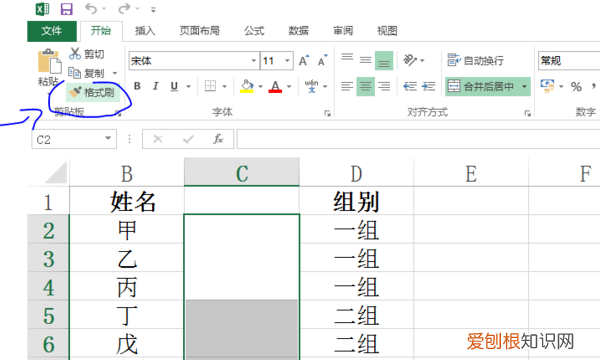600x360 pixels.
Task: Switch to the 开始 (Home) tab
Action: point(101,31)
